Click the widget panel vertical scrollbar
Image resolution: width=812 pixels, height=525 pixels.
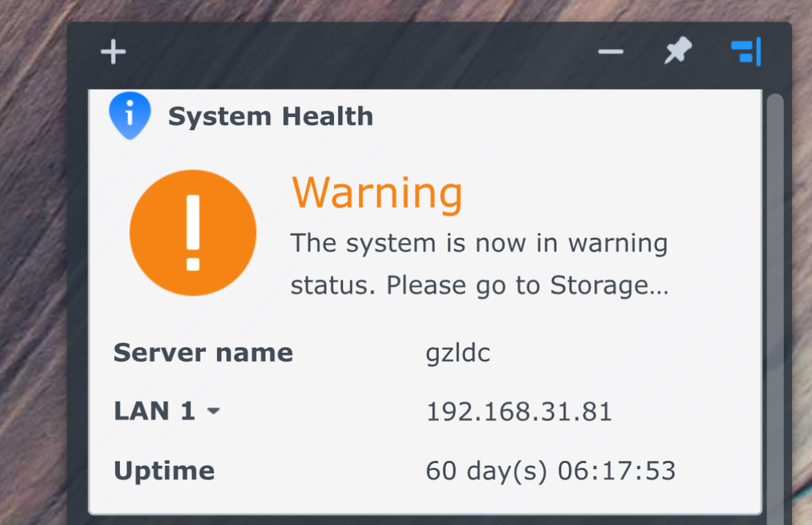pos(775,309)
